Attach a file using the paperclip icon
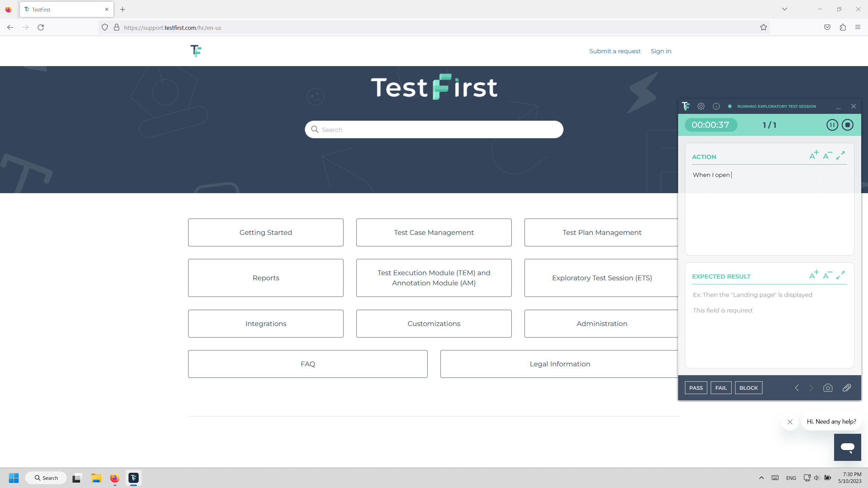The width and height of the screenshot is (868, 488). [x=847, y=388]
